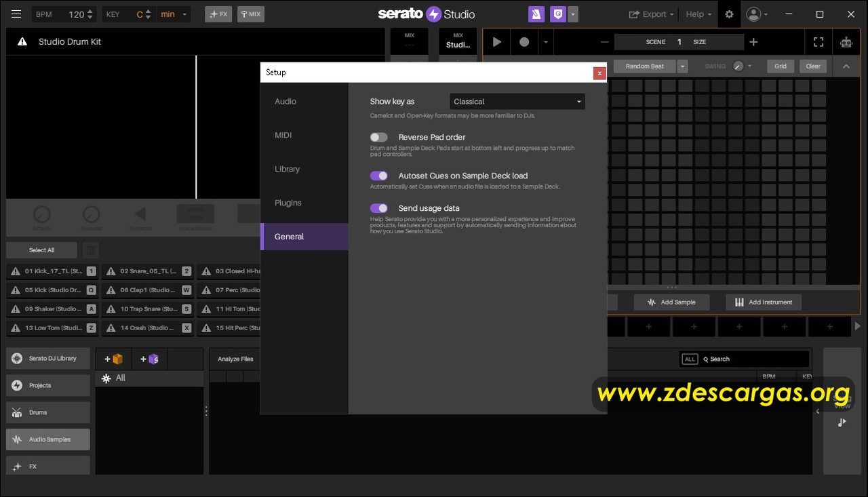Increase scene size with plus
The height and width of the screenshot is (497, 868).
753,42
